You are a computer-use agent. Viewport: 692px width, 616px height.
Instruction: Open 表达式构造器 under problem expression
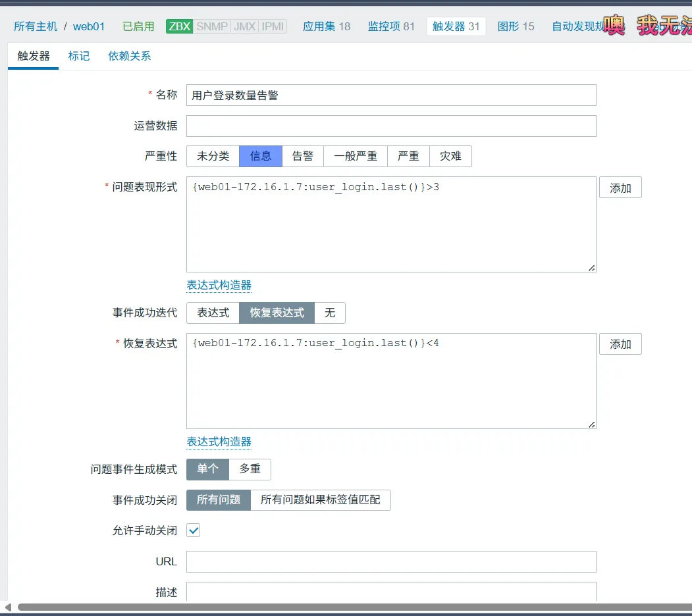click(x=219, y=285)
